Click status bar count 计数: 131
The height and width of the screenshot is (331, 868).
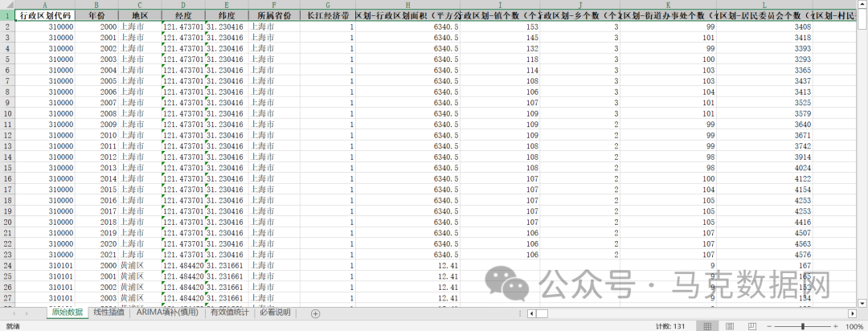(x=670, y=326)
